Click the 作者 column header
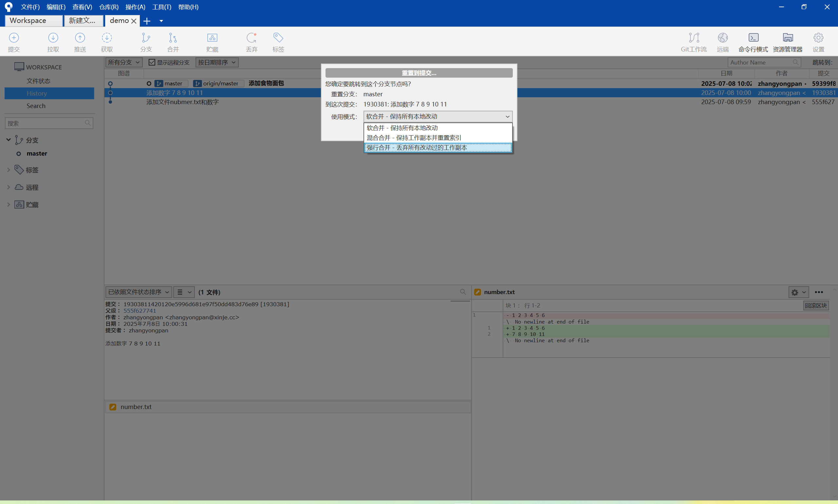The height and width of the screenshot is (504, 838). click(x=782, y=73)
